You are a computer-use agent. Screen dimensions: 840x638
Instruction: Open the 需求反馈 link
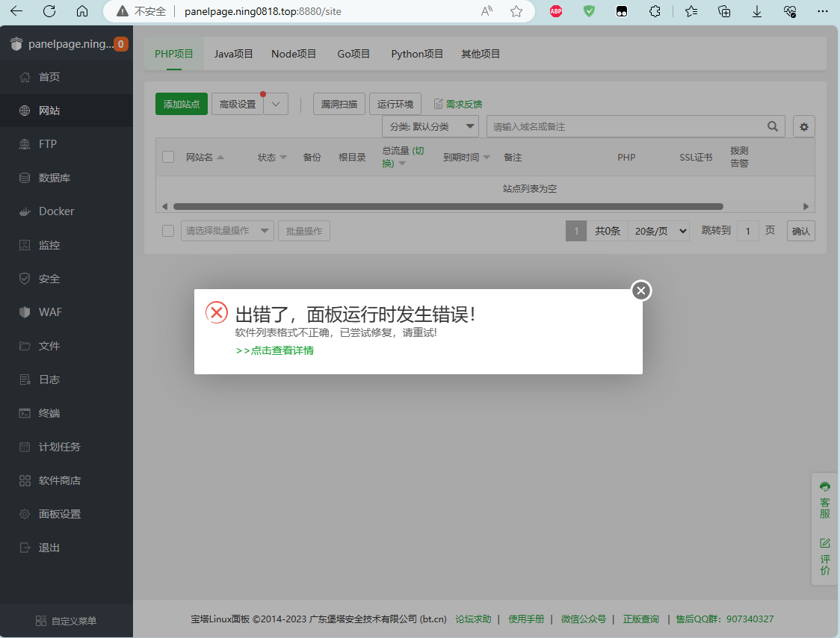point(458,104)
